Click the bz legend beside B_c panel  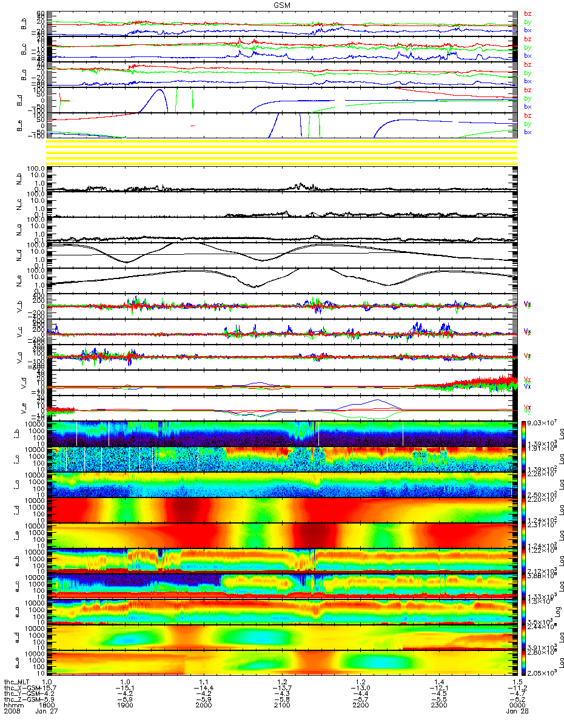coord(527,39)
